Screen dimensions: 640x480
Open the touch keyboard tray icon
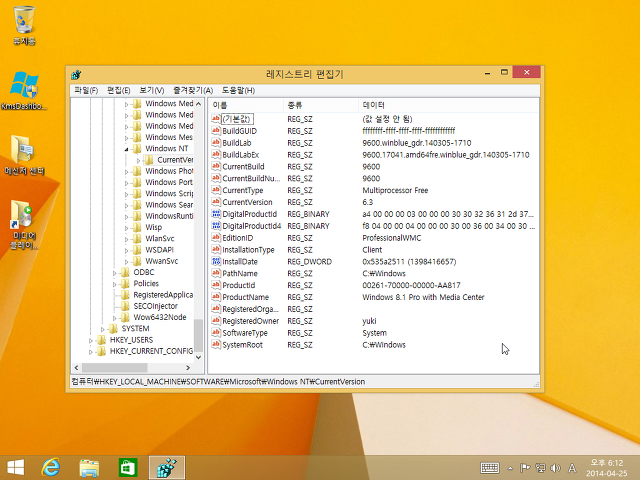tap(490, 468)
